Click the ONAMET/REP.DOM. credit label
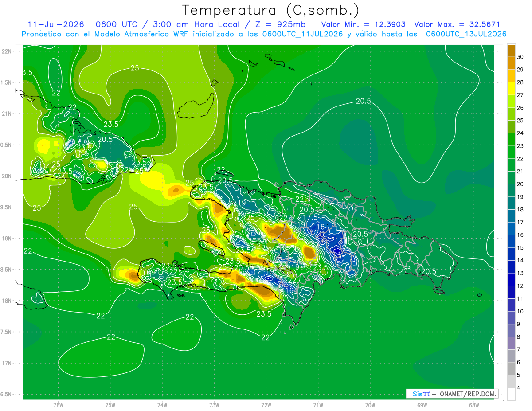Viewport: 532px width, 411px height. tap(467, 394)
